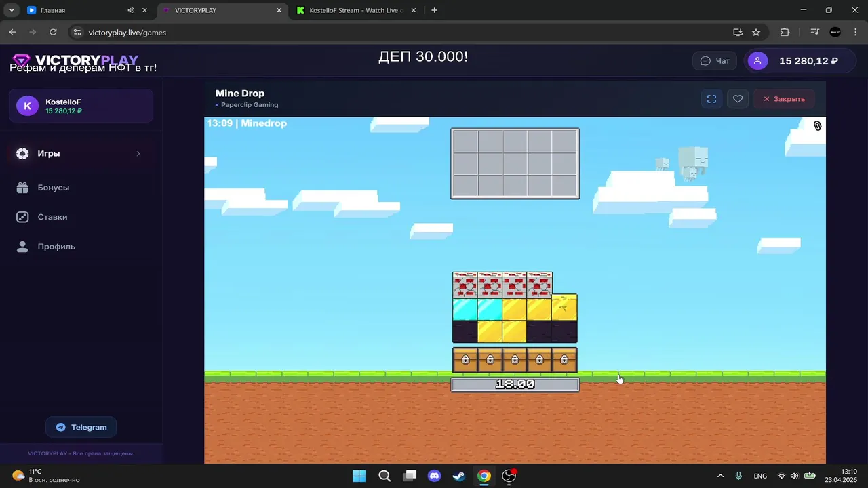This screenshot has height=488, width=868.
Task: Open Игры in the sidebar
Action: pyautogui.click(x=81, y=154)
